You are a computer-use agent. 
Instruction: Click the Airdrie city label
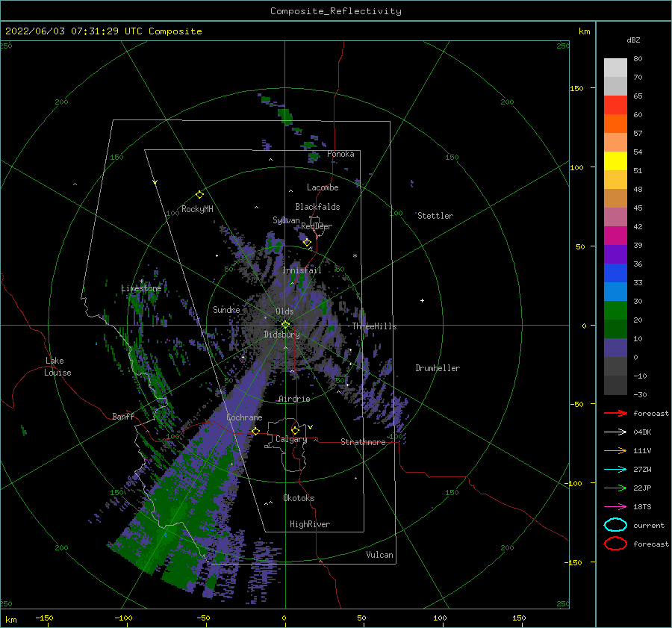tap(294, 399)
